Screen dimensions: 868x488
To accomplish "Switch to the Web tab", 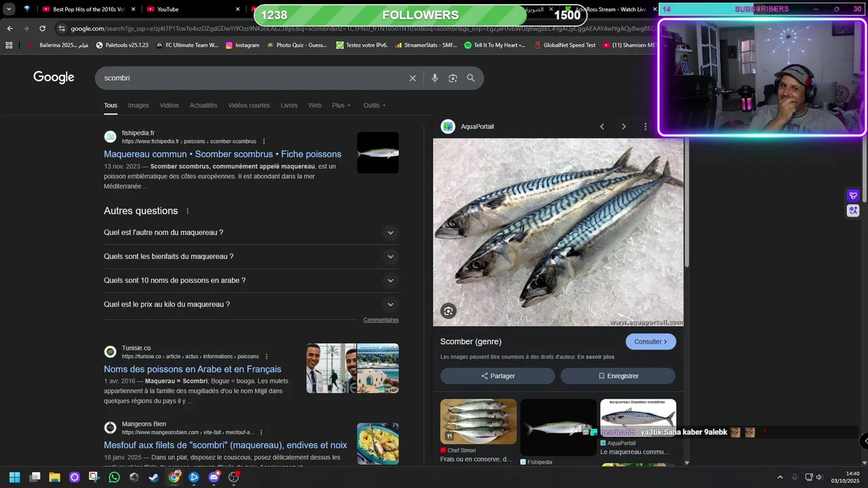I will pos(315,106).
